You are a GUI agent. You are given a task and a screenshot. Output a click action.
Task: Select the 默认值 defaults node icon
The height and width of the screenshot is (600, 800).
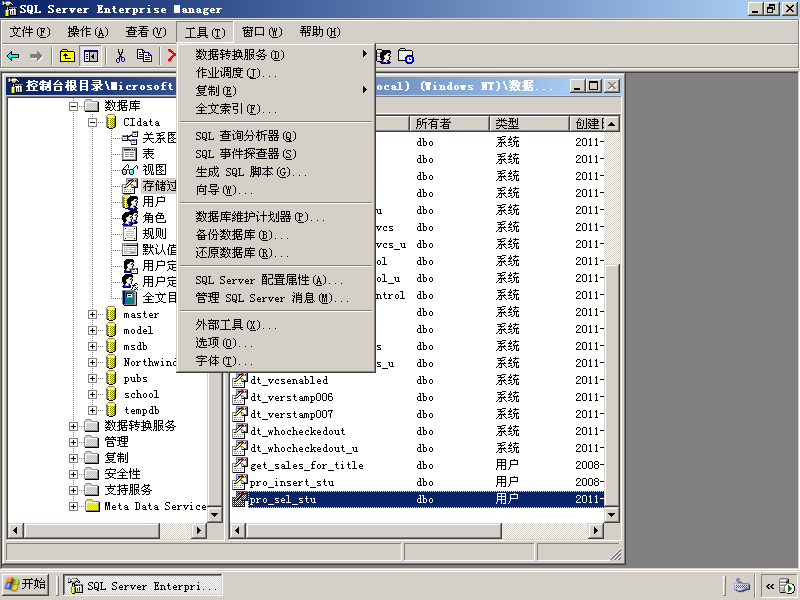click(130, 249)
